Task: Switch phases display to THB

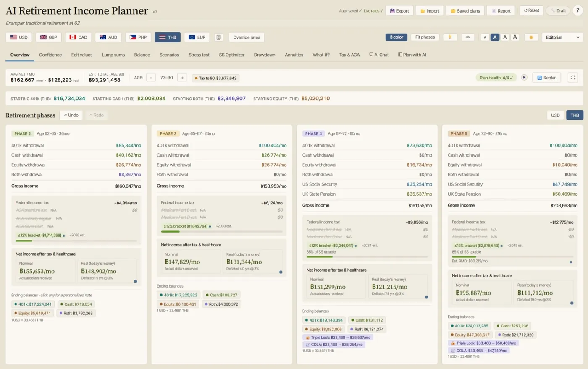Action: pos(575,115)
